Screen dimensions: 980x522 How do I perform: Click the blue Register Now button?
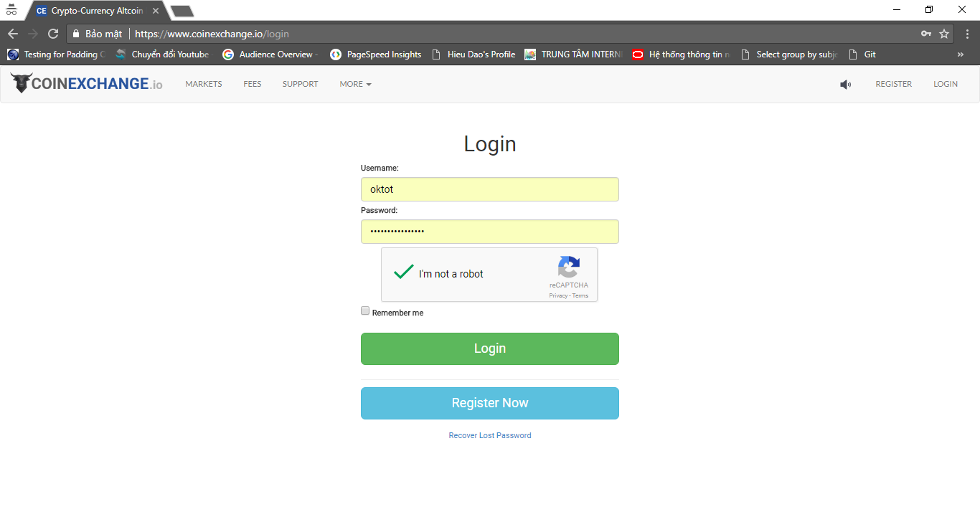point(489,403)
